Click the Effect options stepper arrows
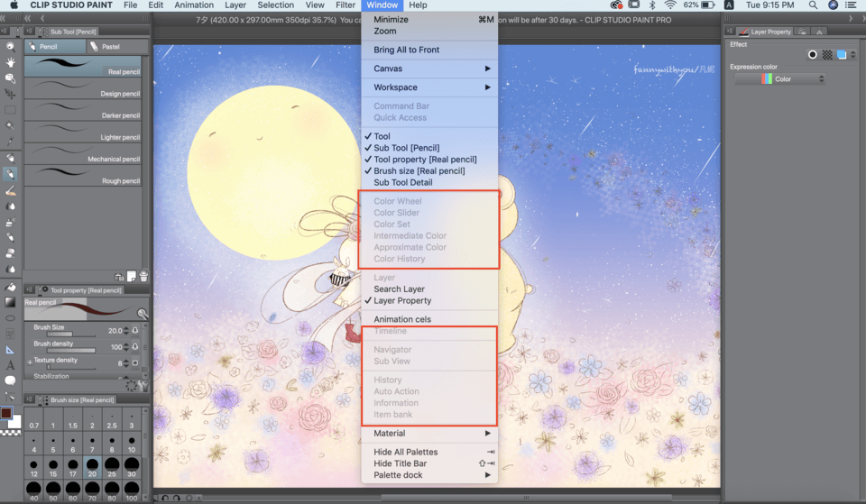The image size is (866, 504). 853,54
